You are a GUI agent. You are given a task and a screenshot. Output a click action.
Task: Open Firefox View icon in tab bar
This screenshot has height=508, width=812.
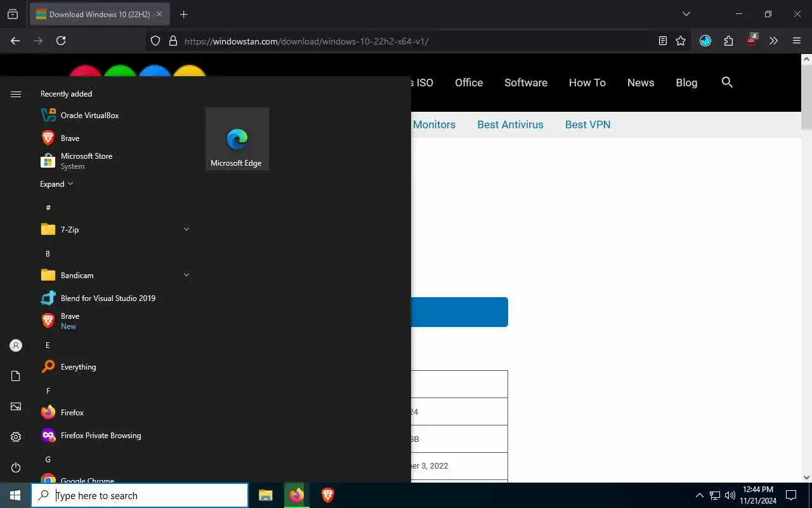click(13, 14)
